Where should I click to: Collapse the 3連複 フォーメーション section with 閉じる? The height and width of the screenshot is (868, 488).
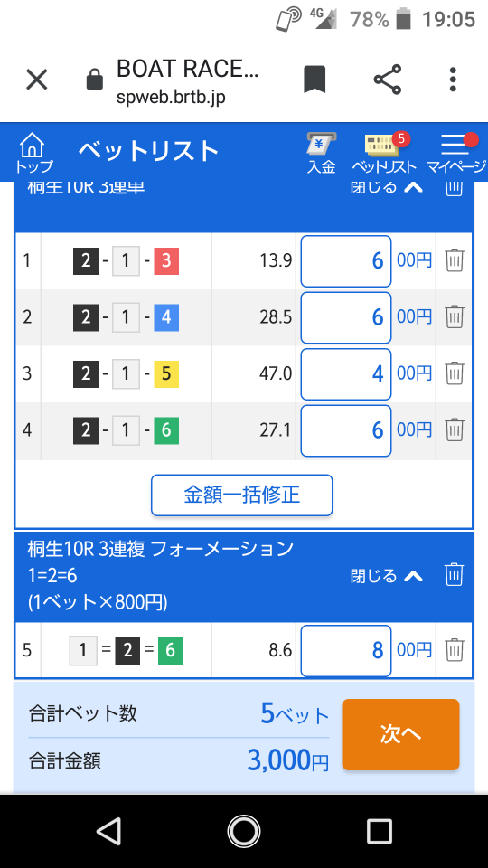point(387,576)
